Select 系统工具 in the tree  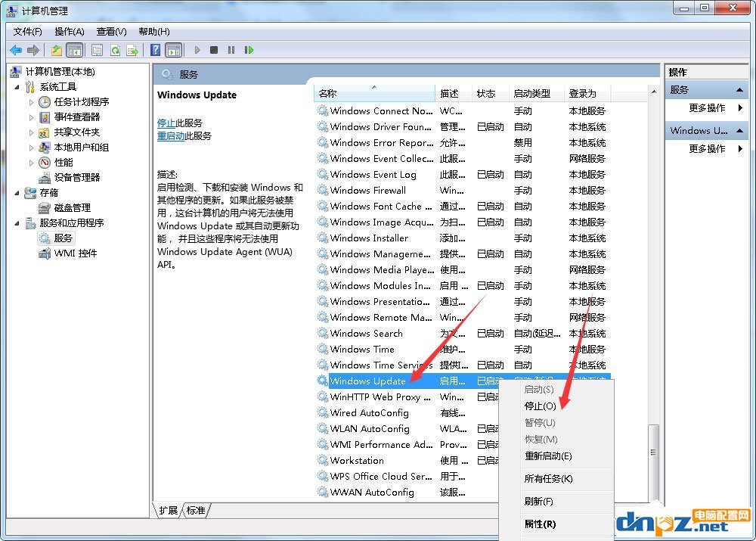pos(58,87)
